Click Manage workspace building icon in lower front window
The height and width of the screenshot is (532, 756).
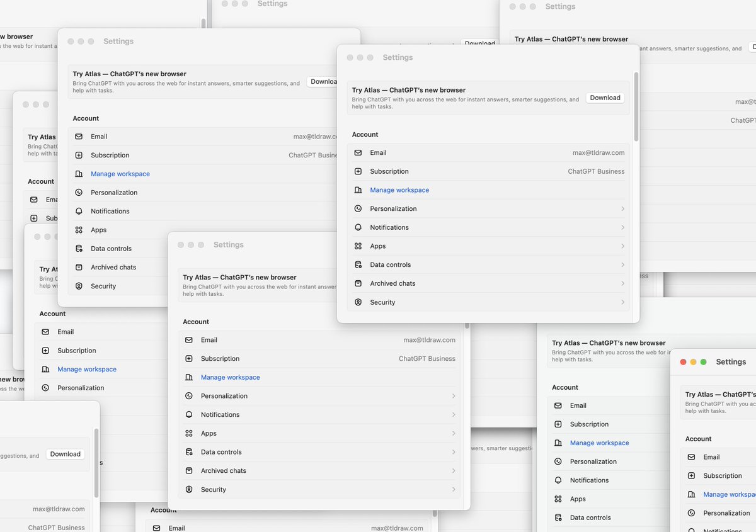189,377
